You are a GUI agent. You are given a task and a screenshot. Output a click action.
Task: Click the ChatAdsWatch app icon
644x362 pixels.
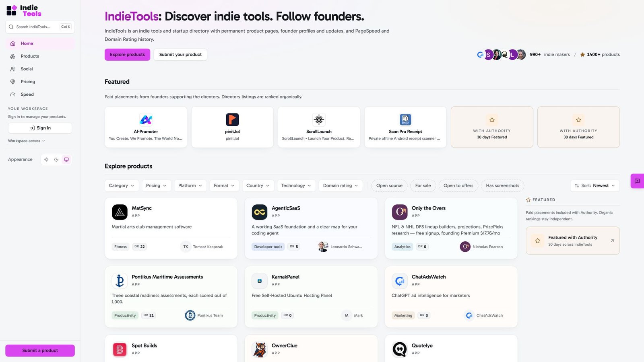point(400,281)
